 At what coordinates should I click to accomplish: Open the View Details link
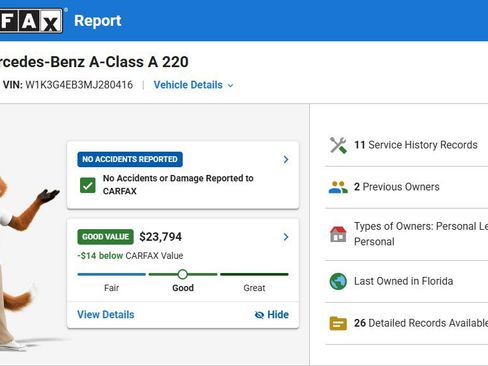coord(106,315)
